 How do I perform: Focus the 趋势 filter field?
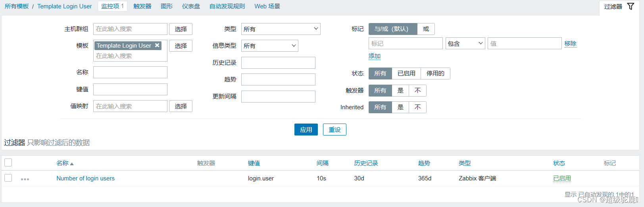click(278, 79)
